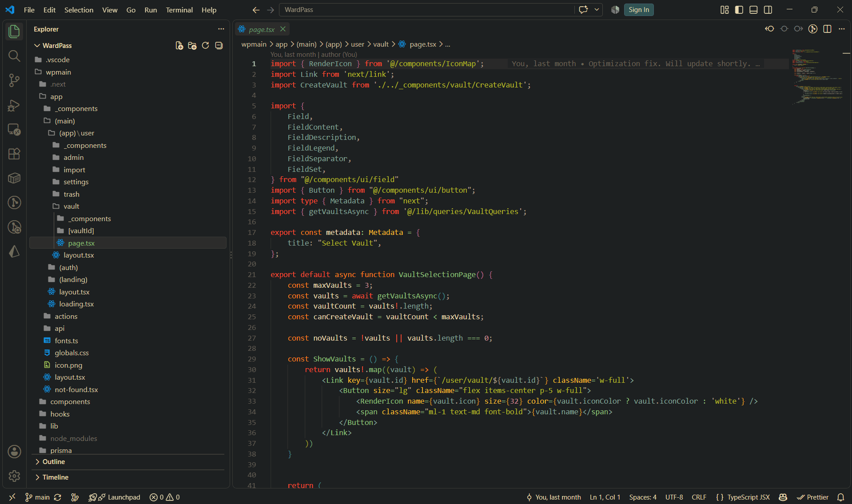Viewport: 852px width, 504px height.
Task: View errors and warnings count
Action: (x=165, y=497)
